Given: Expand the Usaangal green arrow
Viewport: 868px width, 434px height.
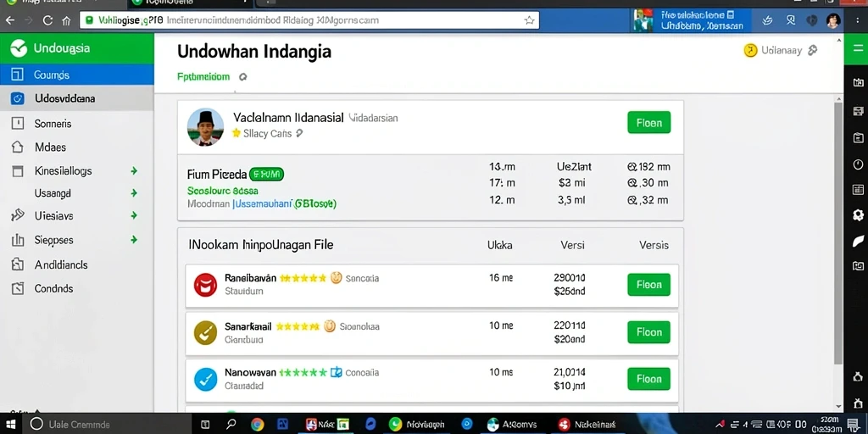Looking at the screenshot, I should pos(133,193).
